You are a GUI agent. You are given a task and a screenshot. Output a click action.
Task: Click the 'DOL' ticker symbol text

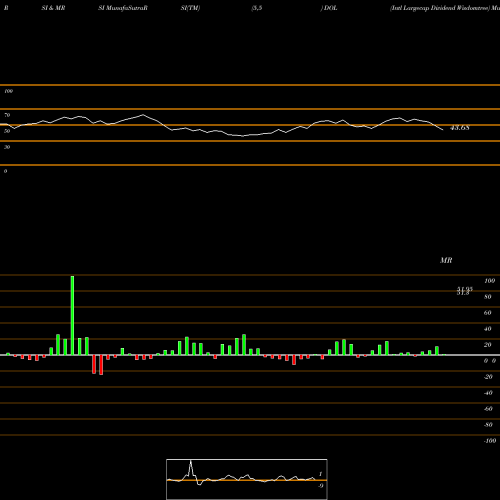click(330, 8)
